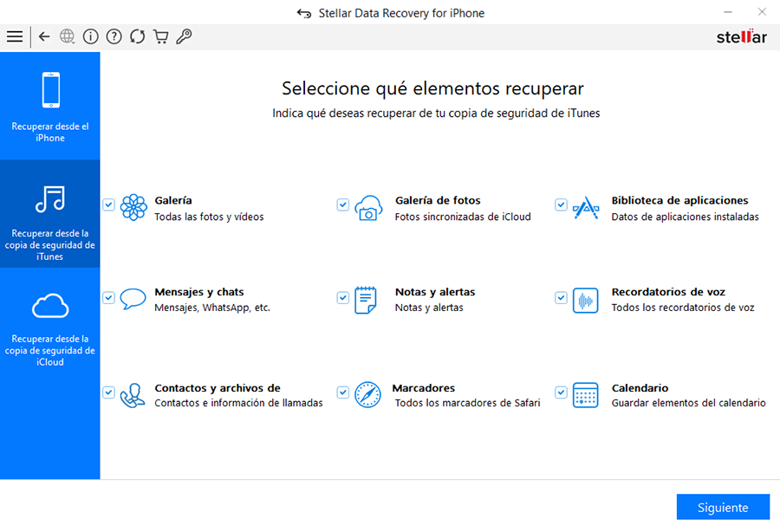Click the Galería de fotos label

click(438, 200)
